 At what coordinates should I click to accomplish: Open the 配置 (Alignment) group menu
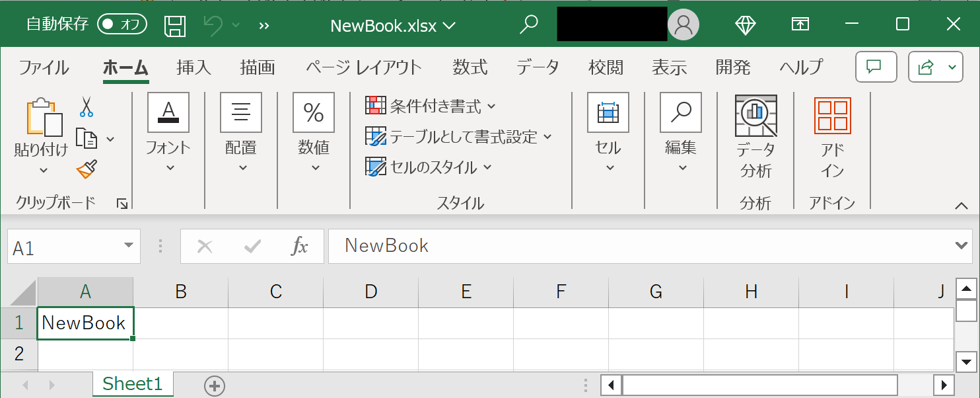(x=241, y=132)
